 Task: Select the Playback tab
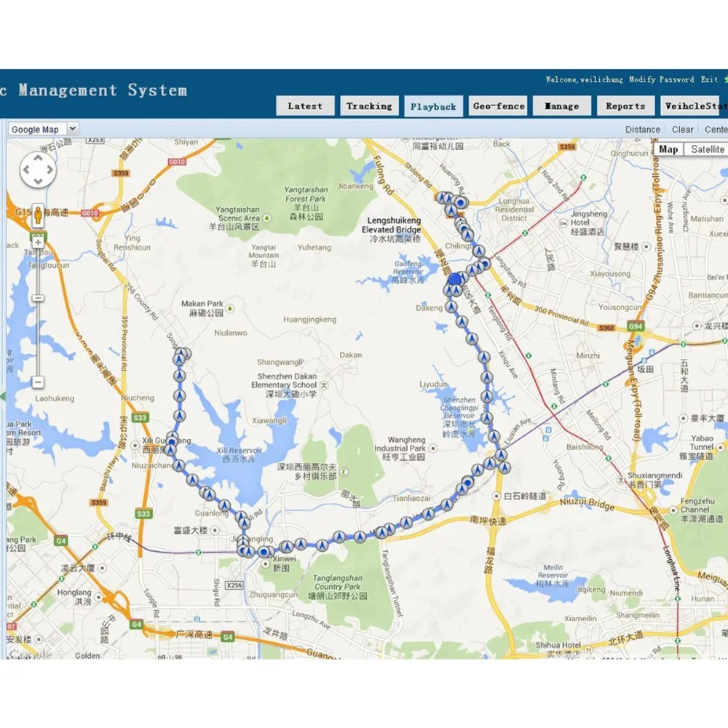[x=433, y=106]
